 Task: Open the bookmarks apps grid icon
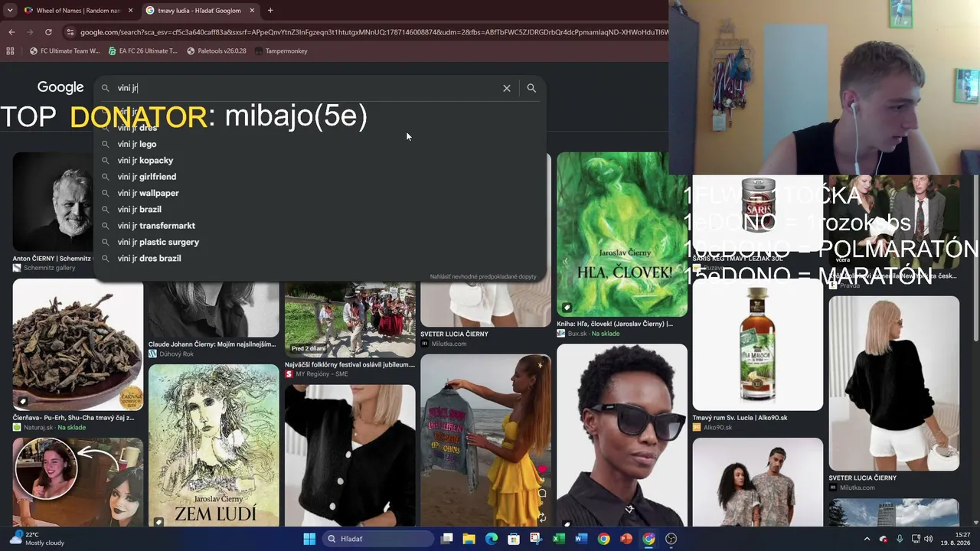click(x=10, y=51)
